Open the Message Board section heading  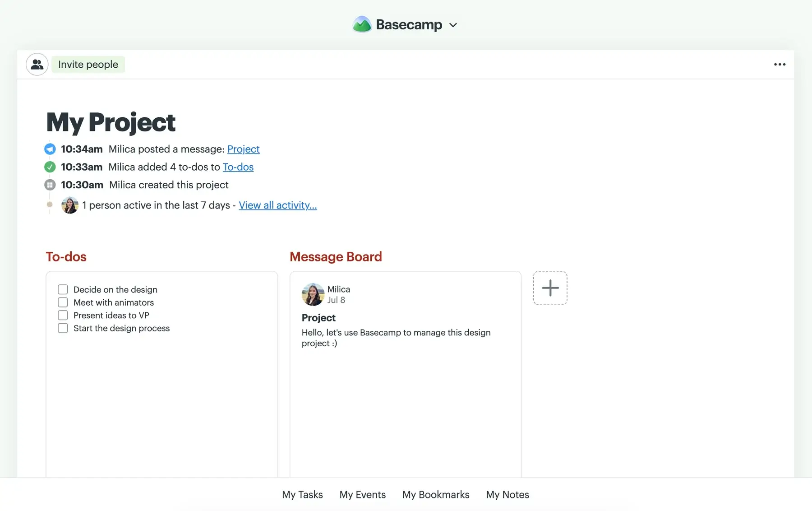pos(336,257)
